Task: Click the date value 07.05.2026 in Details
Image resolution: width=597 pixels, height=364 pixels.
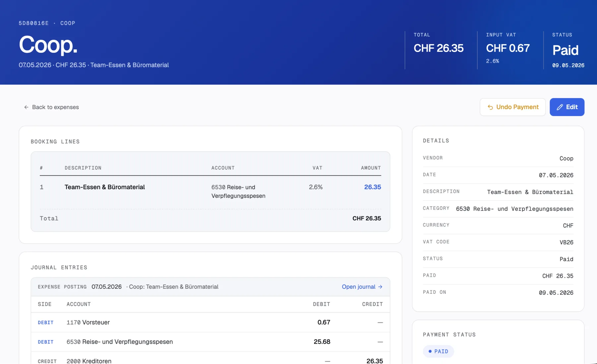Action: pos(556,175)
